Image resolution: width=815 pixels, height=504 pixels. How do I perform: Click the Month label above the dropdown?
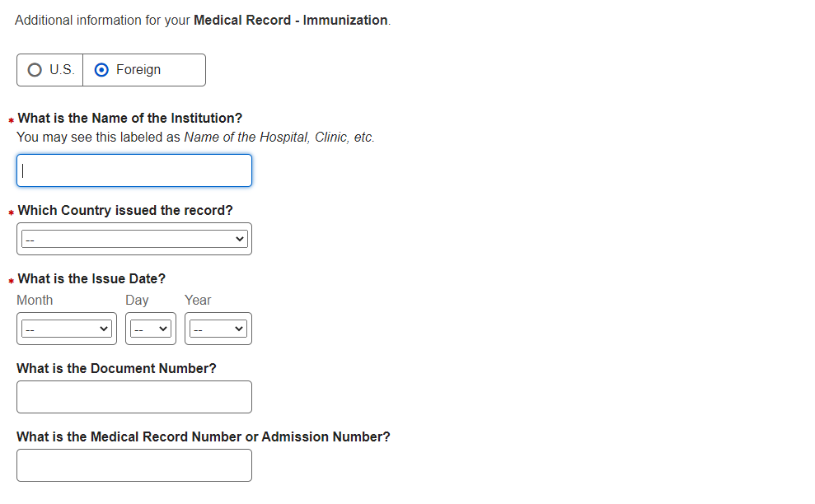[35, 300]
